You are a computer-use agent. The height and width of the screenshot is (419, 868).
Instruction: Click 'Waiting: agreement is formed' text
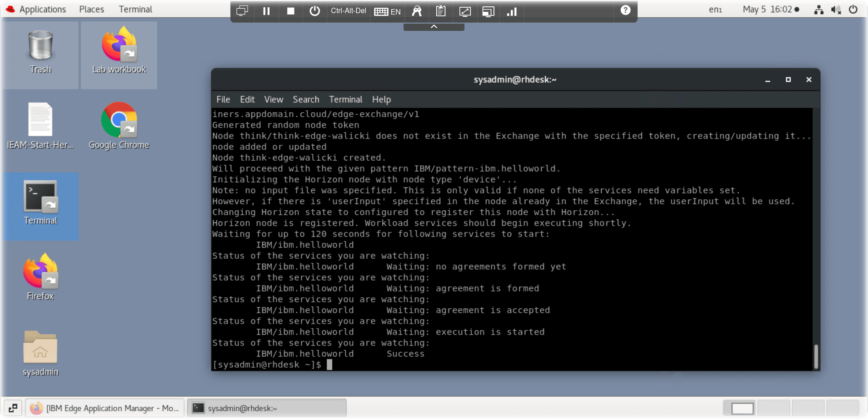click(463, 288)
